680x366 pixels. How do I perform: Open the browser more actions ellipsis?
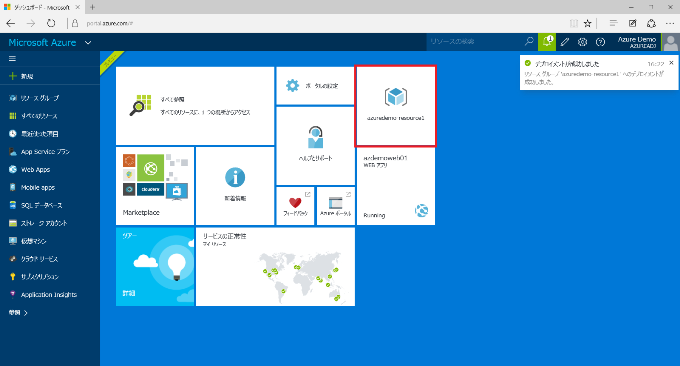coord(670,23)
